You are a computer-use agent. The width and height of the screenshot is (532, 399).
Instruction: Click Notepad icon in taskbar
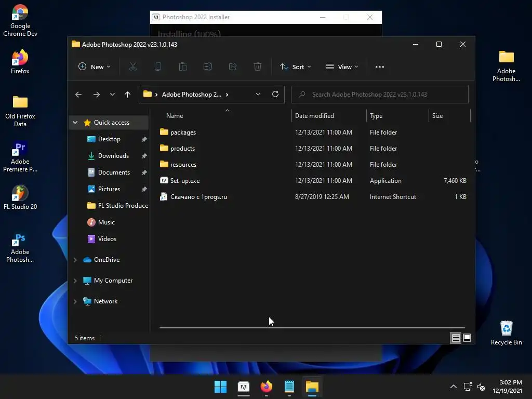pyautogui.click(x=289, y=387)
